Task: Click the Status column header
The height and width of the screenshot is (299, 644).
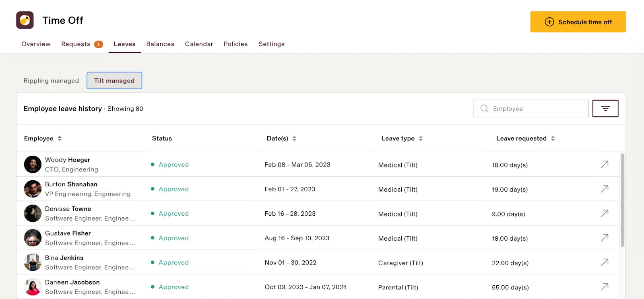Action: point(162,138)
